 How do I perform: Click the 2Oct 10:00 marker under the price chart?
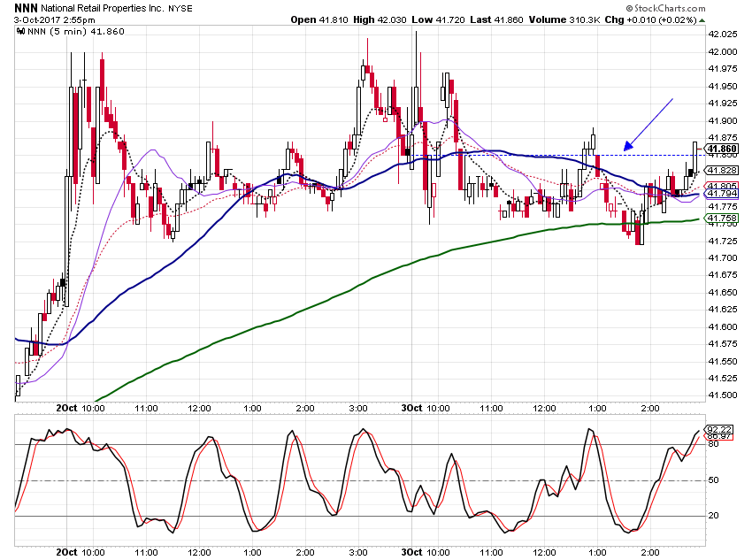tap(81, 408)
